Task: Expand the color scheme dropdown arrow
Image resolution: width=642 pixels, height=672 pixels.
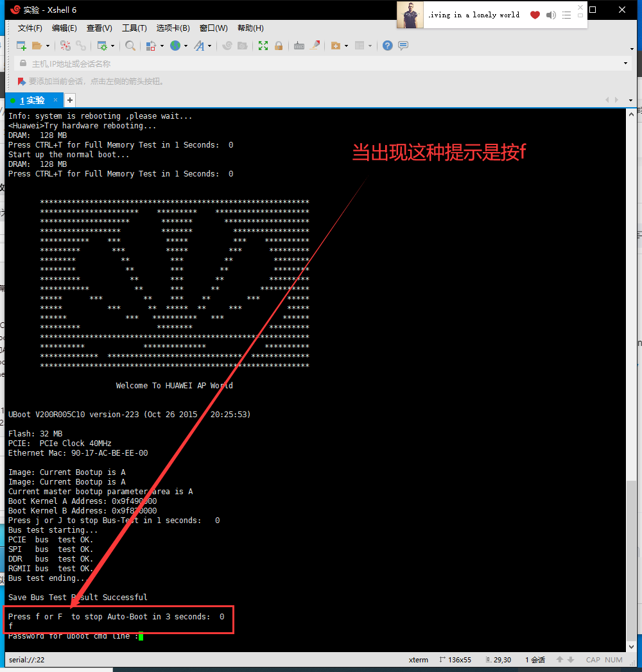Action: point(162,46)
